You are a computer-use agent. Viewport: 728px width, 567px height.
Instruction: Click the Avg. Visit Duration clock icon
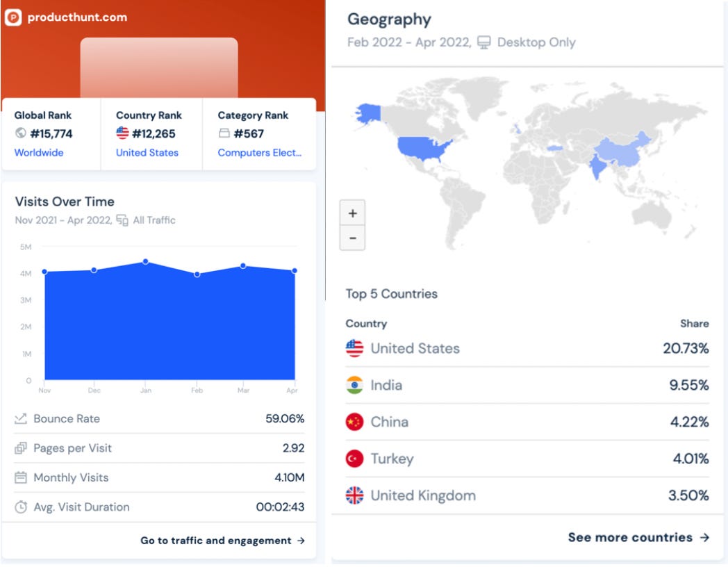coord(21,507)
